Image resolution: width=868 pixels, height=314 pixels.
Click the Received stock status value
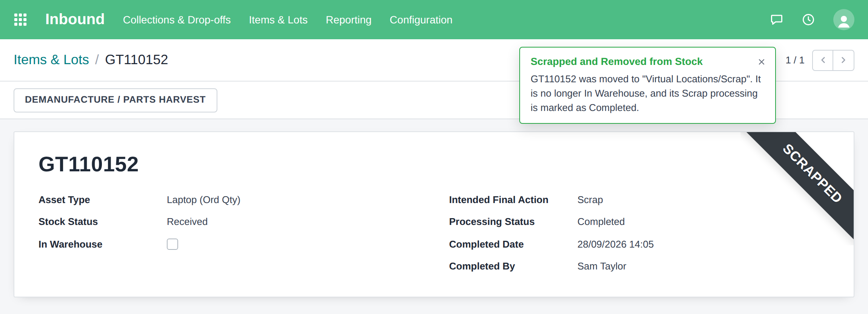[x=187, y=222]
